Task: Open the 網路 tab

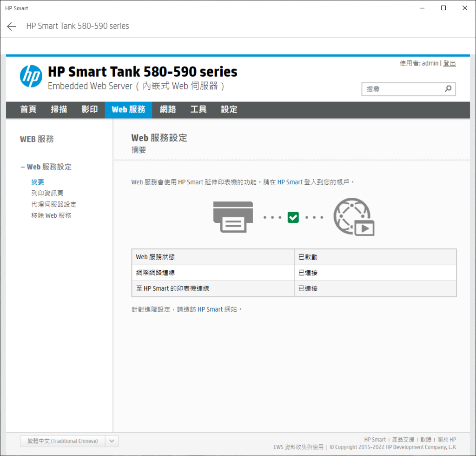Action: 168,109
